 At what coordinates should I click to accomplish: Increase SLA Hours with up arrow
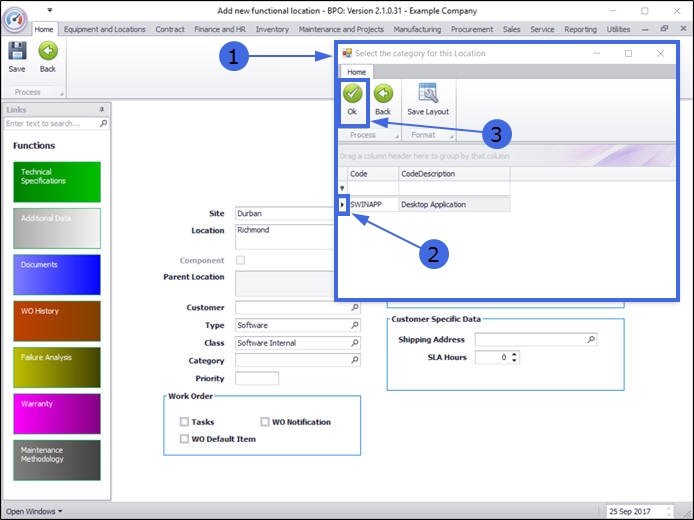point(514,354)
